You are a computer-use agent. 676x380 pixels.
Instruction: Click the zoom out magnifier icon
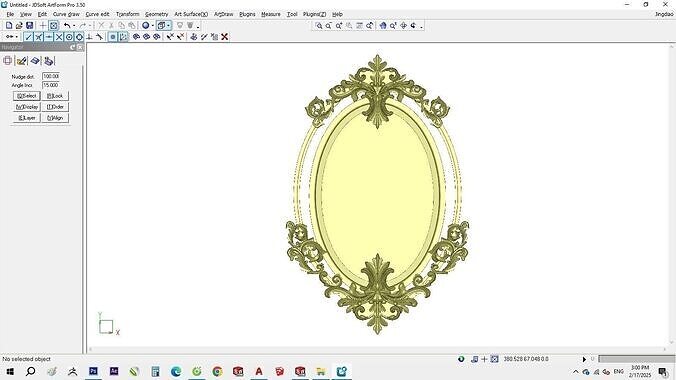(x=329, y=26)
